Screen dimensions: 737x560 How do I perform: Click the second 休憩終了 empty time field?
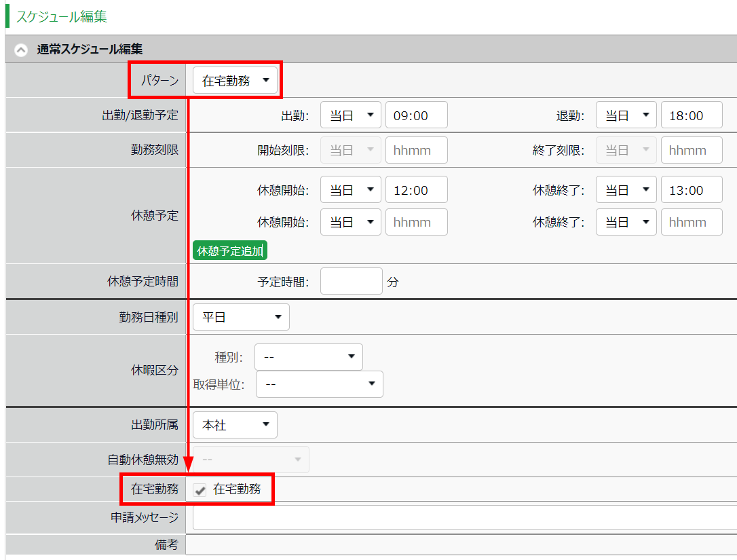point(692,222)
